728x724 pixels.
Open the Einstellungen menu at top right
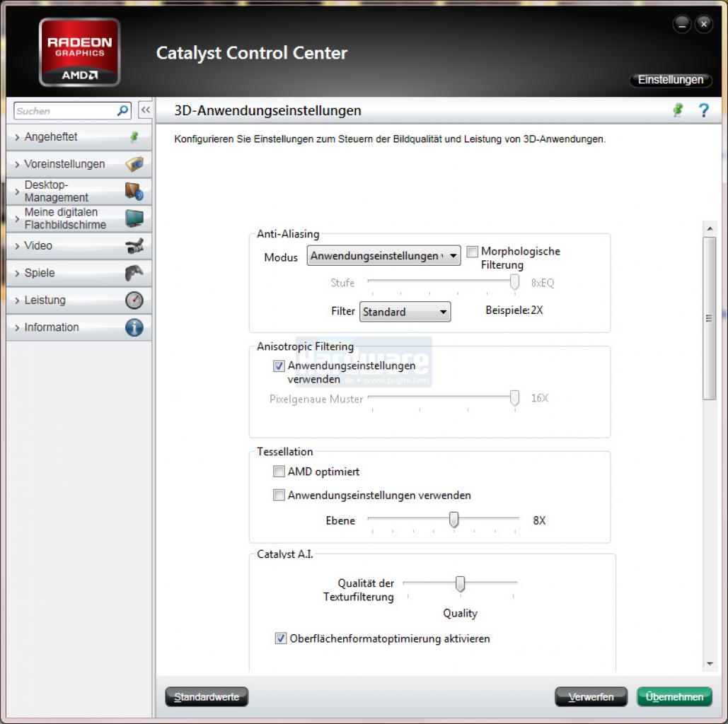point(671,80)
